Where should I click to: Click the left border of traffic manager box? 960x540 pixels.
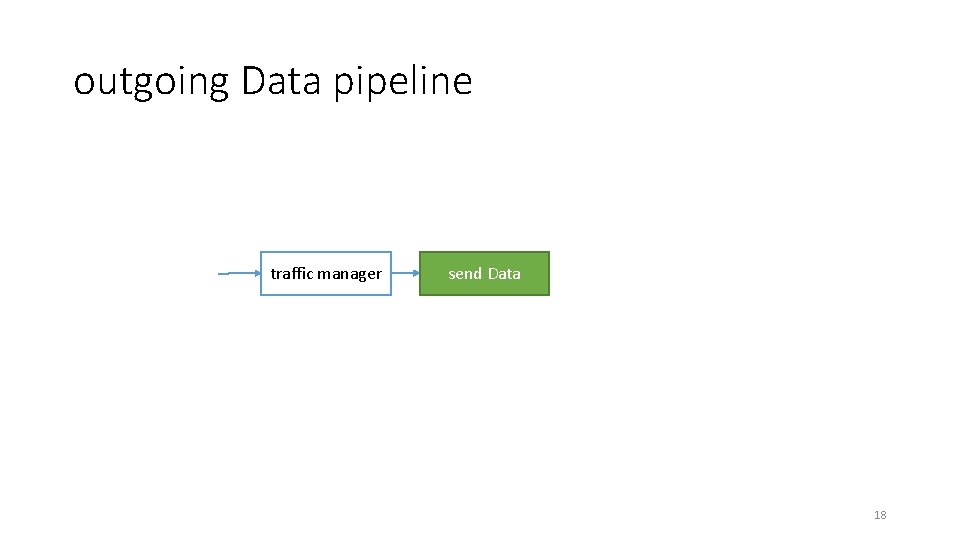[261, 273]
